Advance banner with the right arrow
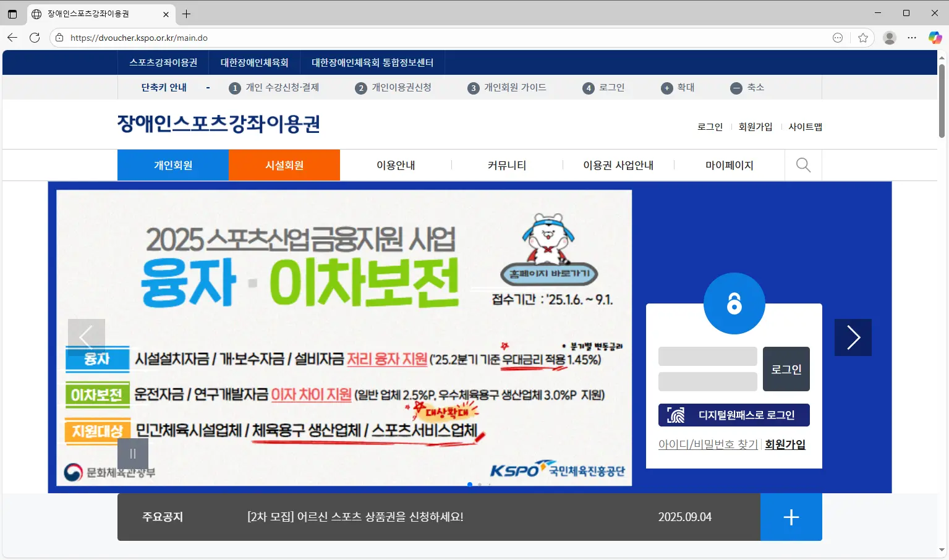The image size is (949, 560). click(x=853, y=337)
